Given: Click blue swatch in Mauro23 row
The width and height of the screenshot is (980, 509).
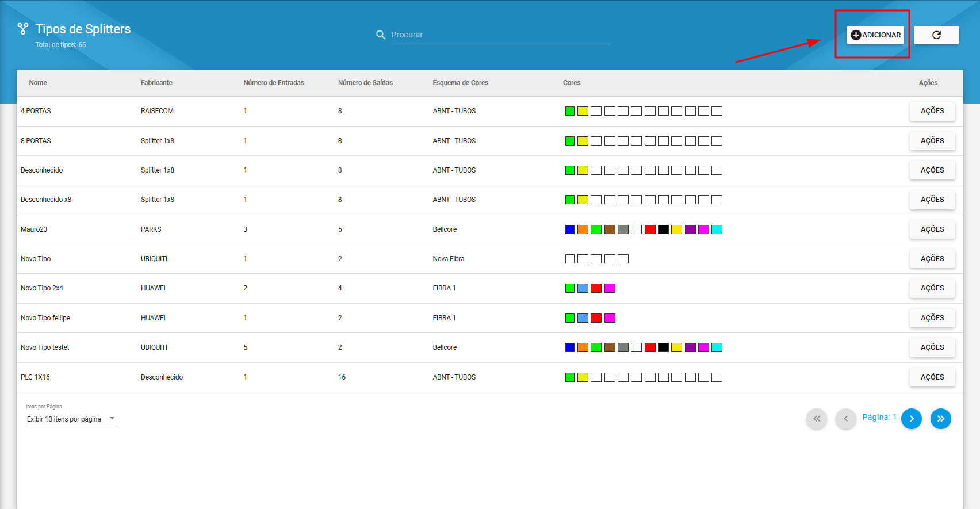Looking at the screenshot, I should click(570, 229).
